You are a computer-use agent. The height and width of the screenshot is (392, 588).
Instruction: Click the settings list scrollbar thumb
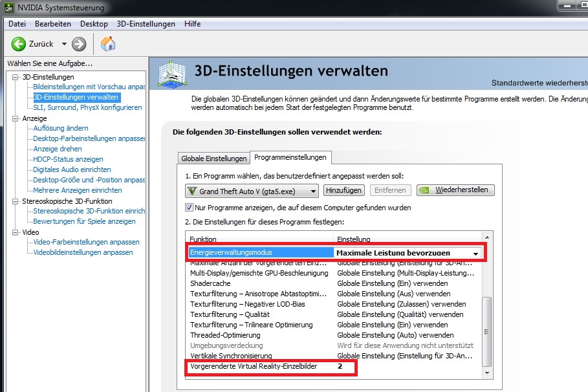[486, 332]
